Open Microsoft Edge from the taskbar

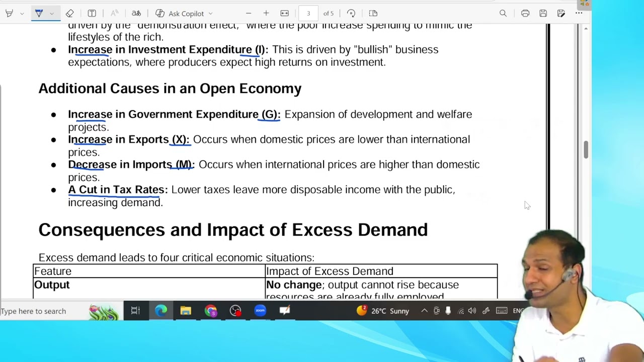160,311
